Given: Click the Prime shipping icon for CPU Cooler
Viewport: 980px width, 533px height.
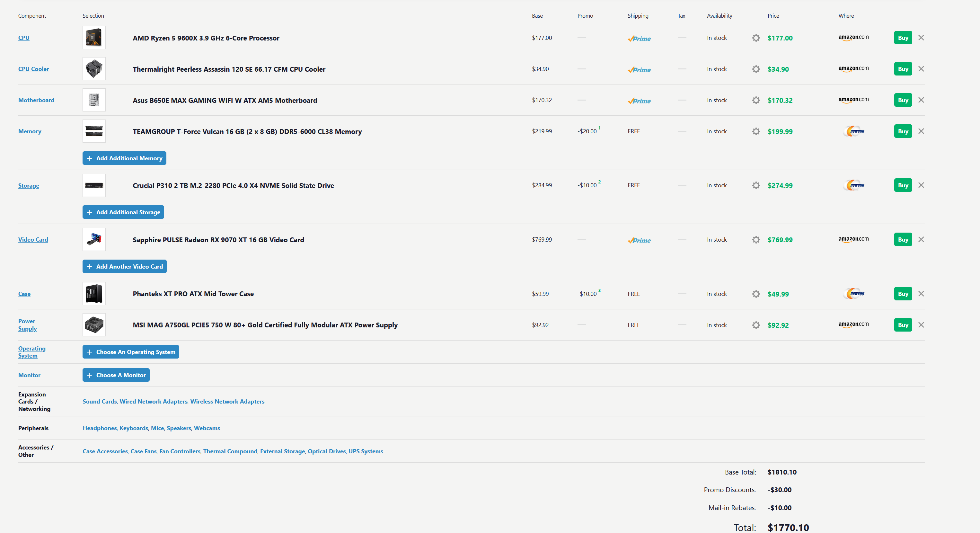Looking at the screenshot, I should [x=639, y=70].
